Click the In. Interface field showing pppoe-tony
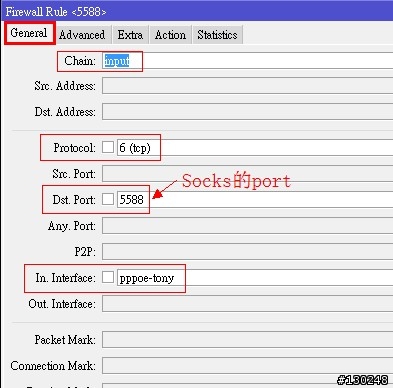 [255, 278]
